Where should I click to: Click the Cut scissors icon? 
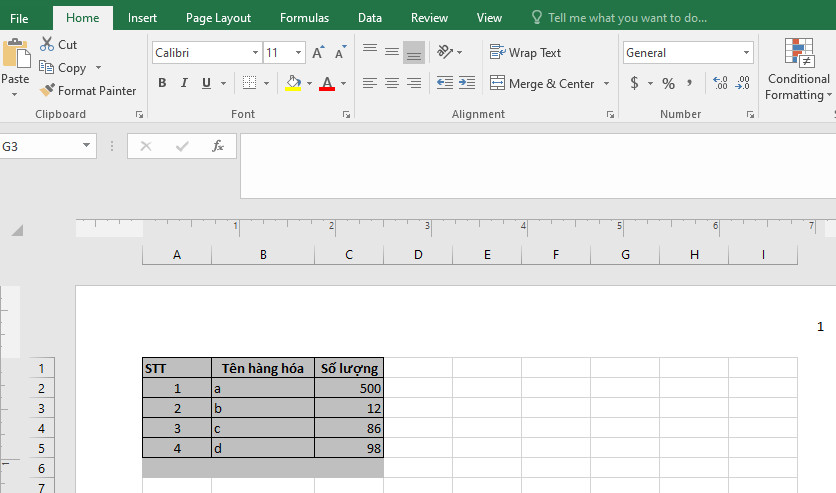pyautogui.click(x=47, y=44)
